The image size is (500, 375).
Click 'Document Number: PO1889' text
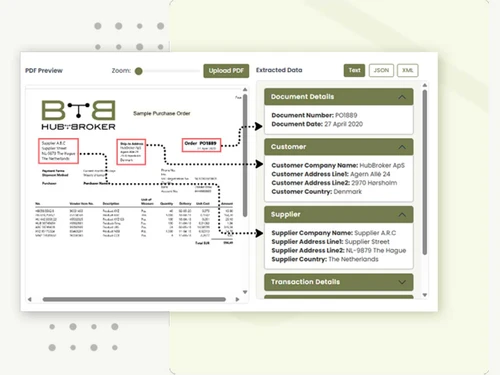coord(314,115)
